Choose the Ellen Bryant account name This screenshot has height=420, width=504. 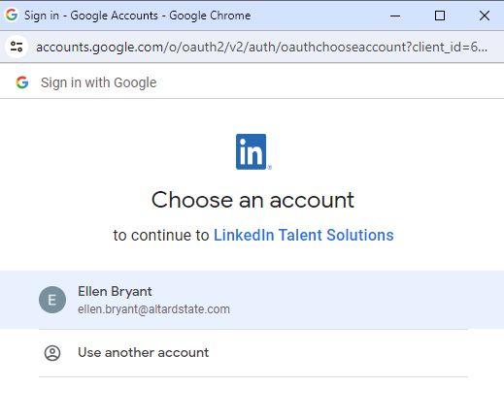(x=115, y=291)
